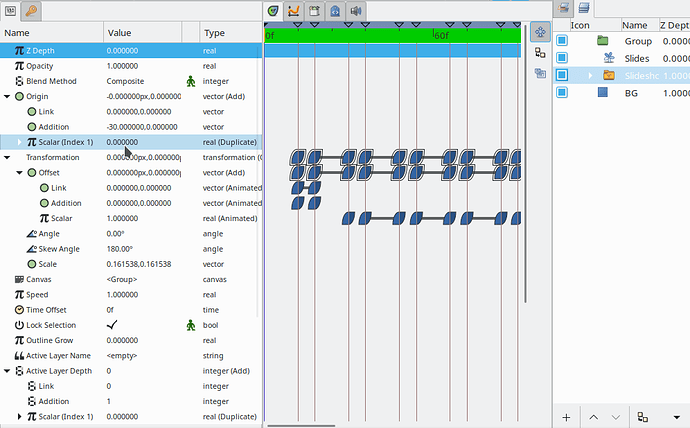Click the 60f mark on time ruler
690x428 pixels.
439,35
